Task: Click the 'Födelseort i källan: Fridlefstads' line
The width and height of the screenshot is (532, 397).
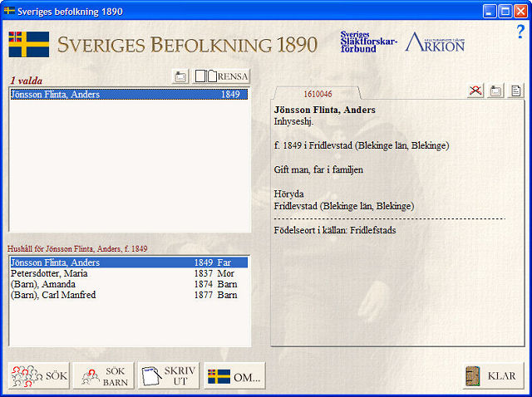Action: 335,230
